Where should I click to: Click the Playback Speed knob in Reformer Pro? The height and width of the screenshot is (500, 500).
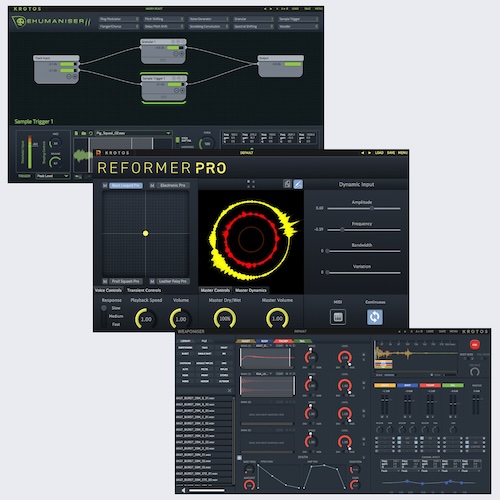pyautogui.click(x=146, y=319)
